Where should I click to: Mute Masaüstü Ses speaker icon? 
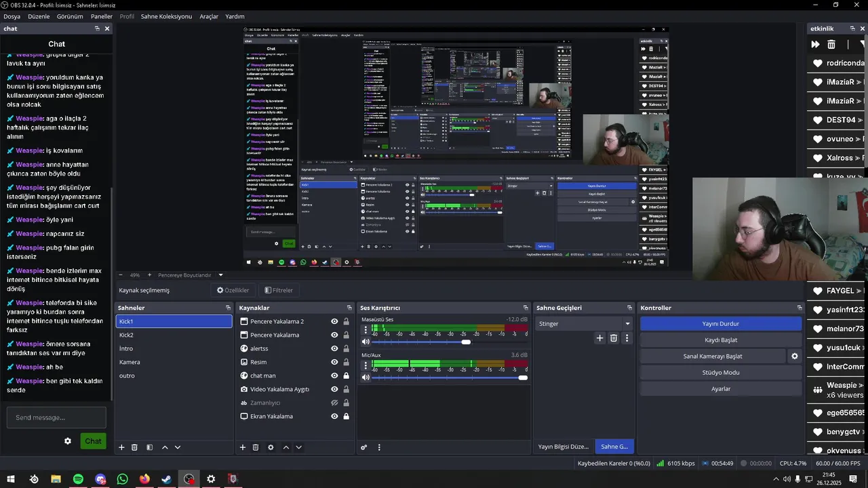(x=366, y=342)
